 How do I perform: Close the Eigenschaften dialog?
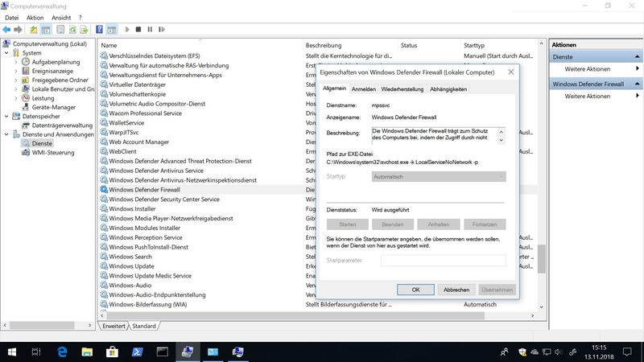[x=510, y=72]
